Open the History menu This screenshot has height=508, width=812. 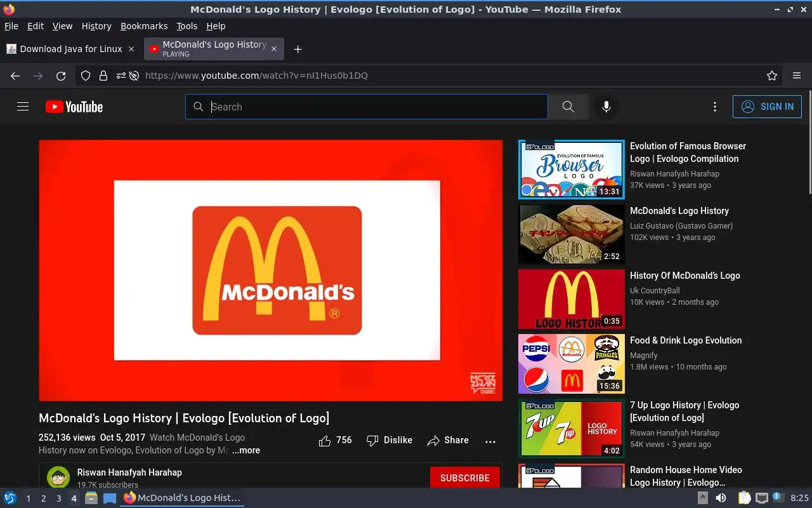[96, 26]
